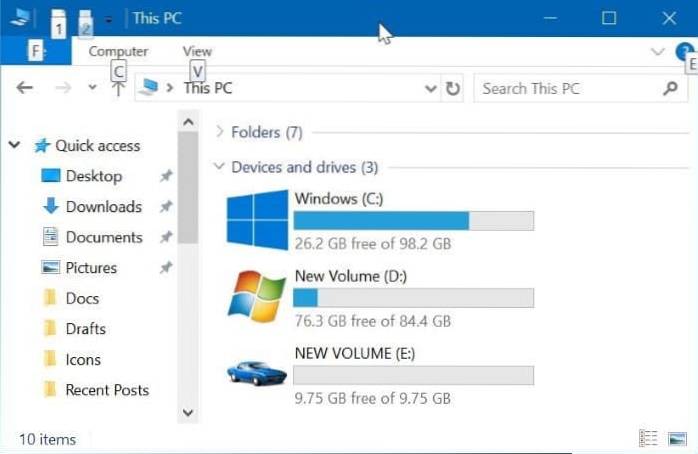Open the recent locations dropdown arrow

(92, 87)
